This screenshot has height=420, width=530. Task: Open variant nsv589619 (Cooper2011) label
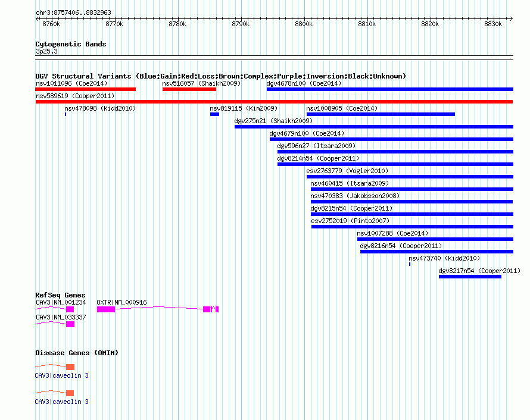(x=75, y=96)
